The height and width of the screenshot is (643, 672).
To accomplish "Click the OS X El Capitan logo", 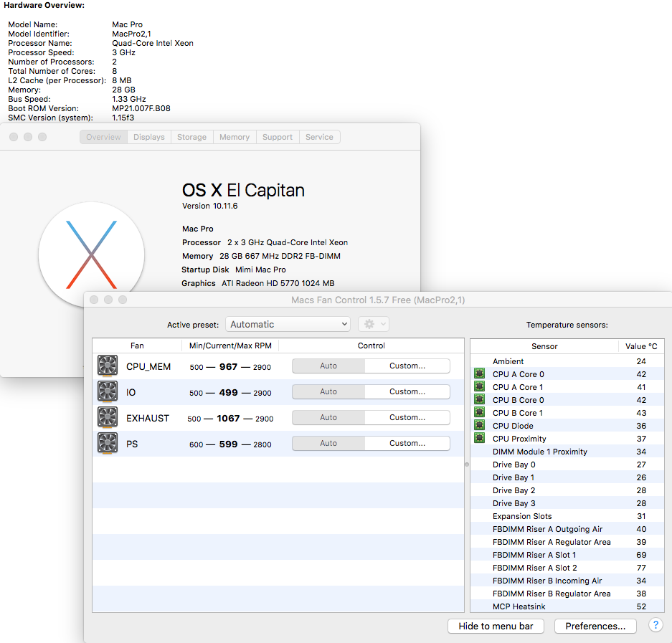I will click(91, 254).
